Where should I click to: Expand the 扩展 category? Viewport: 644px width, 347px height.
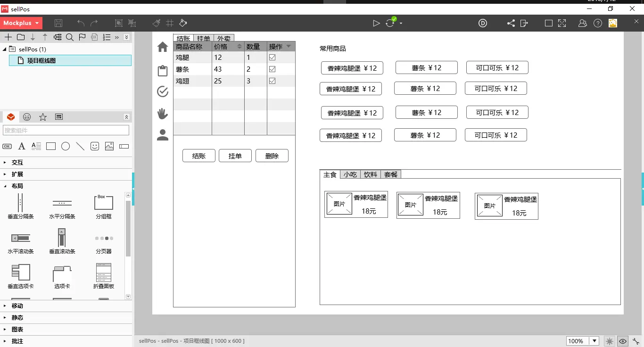(x=66, y=174)
